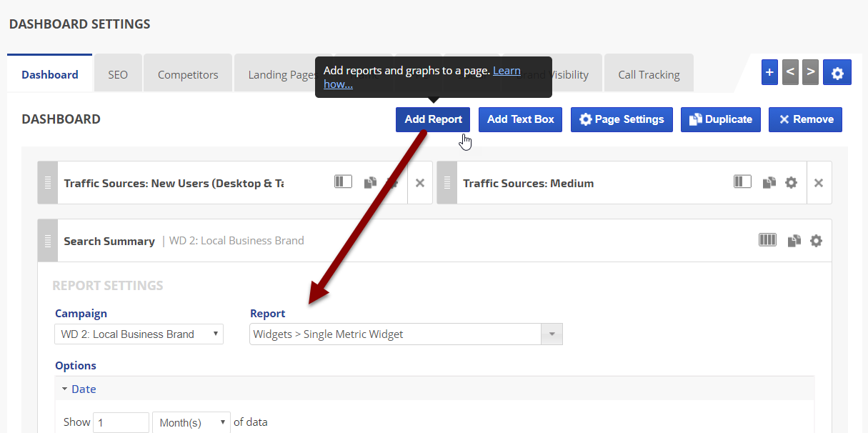Viewport: 868px width, 433px height.
Task: Click the Remove page button
Action: [x=806, y=119]
